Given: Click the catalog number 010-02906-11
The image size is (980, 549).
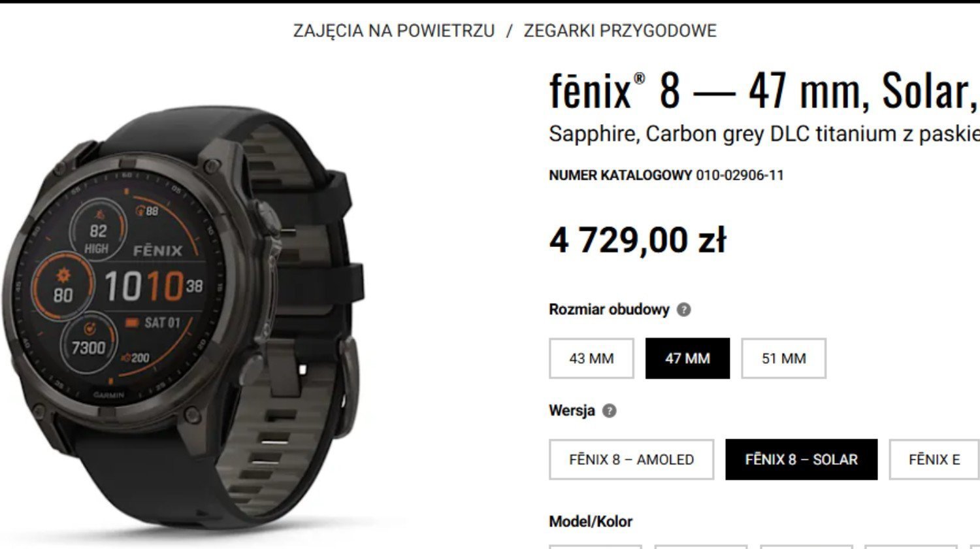Looking at the screenshot, I should [740, 175].
